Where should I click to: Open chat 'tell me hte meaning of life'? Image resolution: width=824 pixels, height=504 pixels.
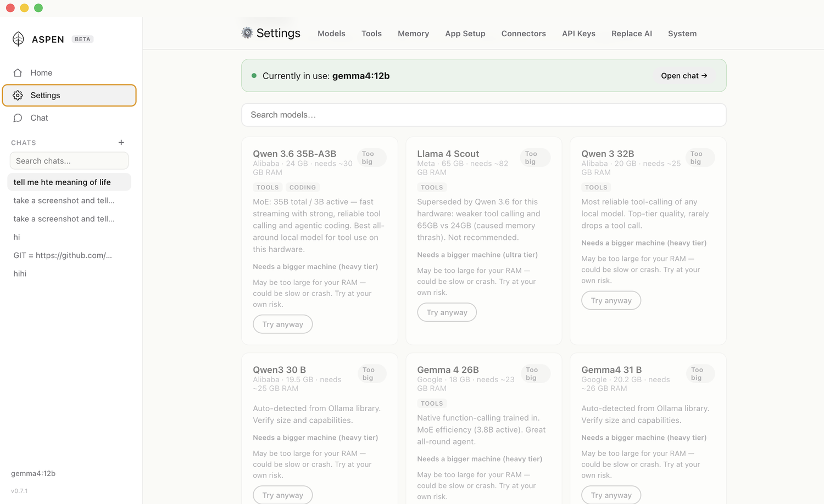click(x=69, y=182)
